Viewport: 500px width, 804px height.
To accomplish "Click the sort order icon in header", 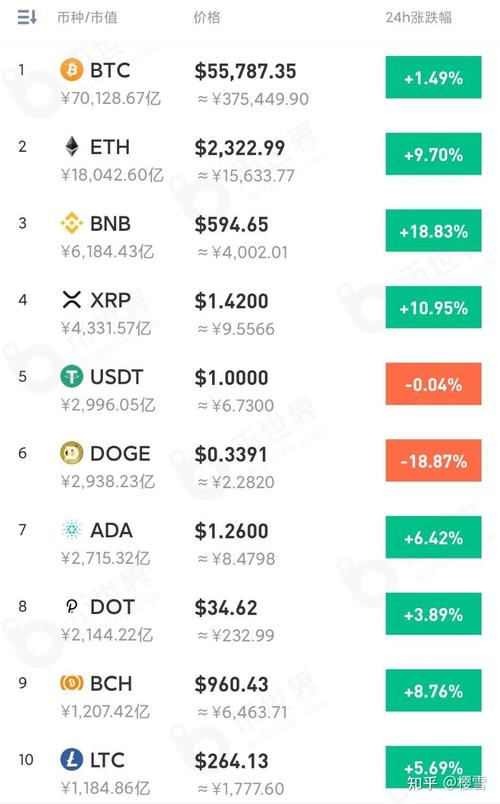I will coord(27,17).
